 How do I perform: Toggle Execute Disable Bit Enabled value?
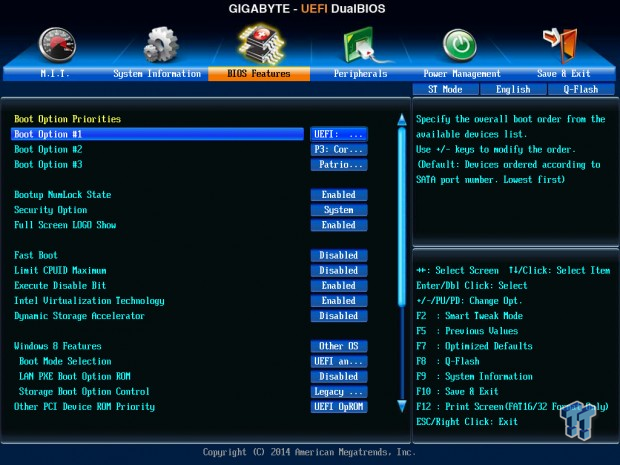coord(339,285)
